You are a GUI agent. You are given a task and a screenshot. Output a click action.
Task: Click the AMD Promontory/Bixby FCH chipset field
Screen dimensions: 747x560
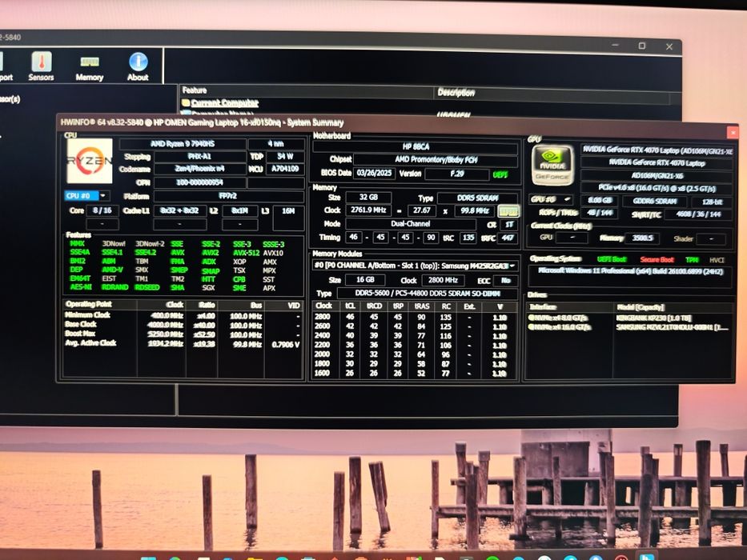[x=436, y=160]
